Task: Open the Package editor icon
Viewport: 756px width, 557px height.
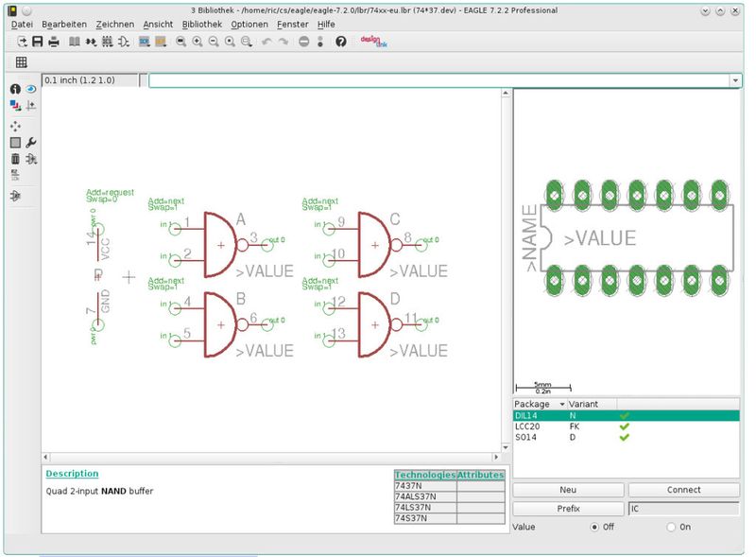Action: coord(107,42)
